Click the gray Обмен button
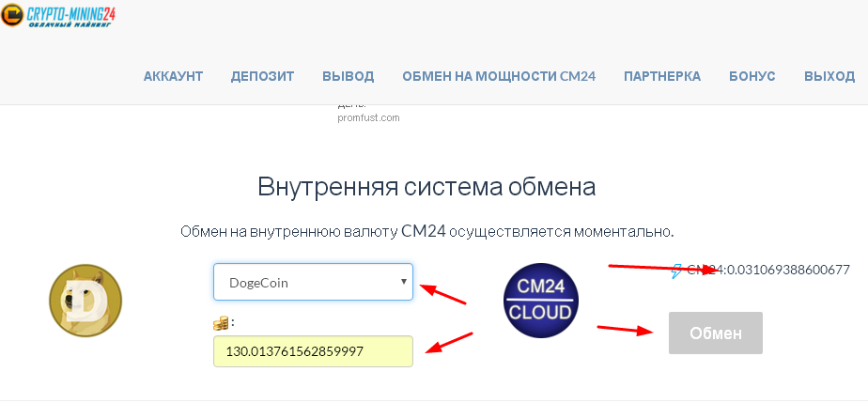 716,333
